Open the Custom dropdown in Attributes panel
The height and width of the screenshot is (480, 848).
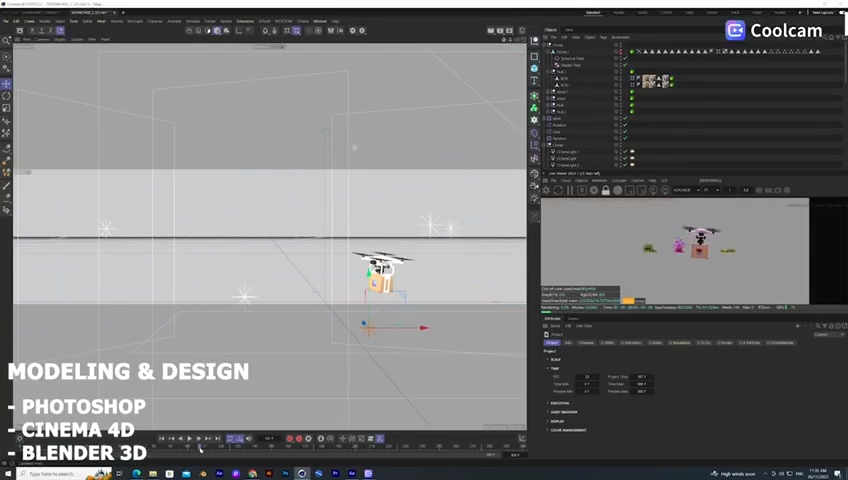tap(829, 335)
